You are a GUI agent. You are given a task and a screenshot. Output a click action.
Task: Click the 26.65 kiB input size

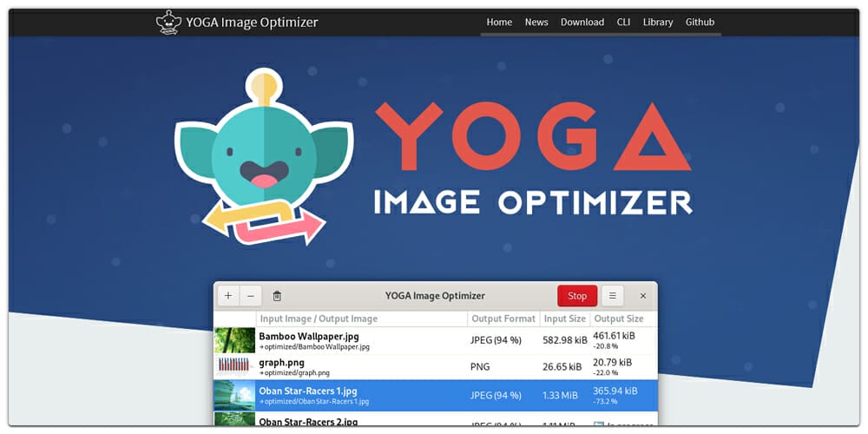coord(562,366)
